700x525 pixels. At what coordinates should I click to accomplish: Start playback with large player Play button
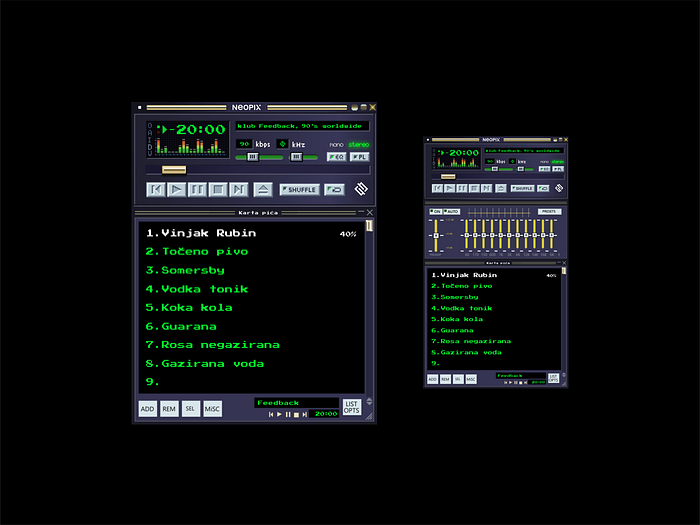coord(176,190)
